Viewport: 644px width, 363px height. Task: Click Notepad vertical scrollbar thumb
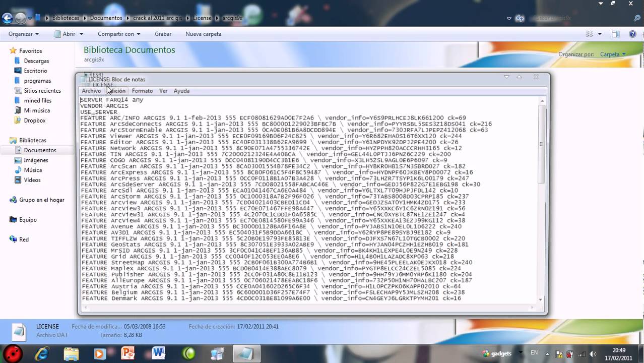(542, 144)
